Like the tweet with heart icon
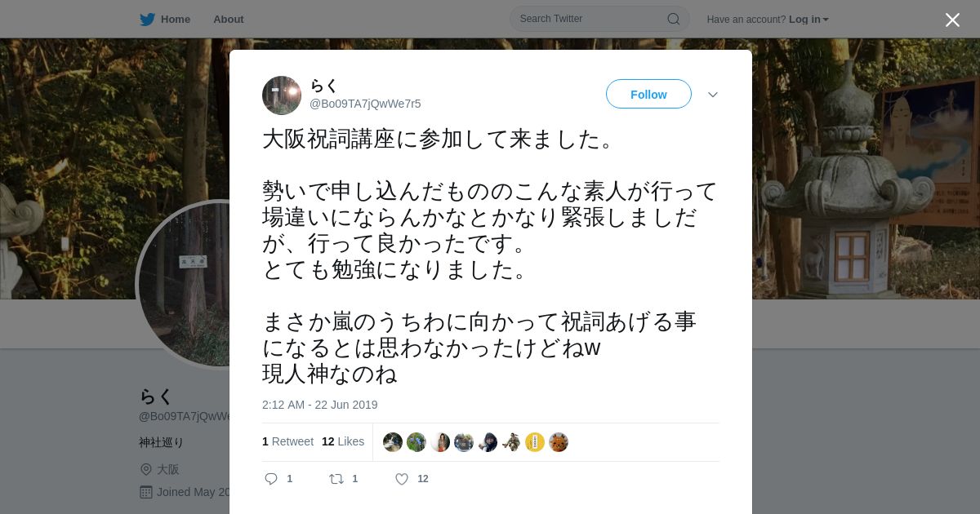This screenshot has width=980, height=514. coord(402,479)
